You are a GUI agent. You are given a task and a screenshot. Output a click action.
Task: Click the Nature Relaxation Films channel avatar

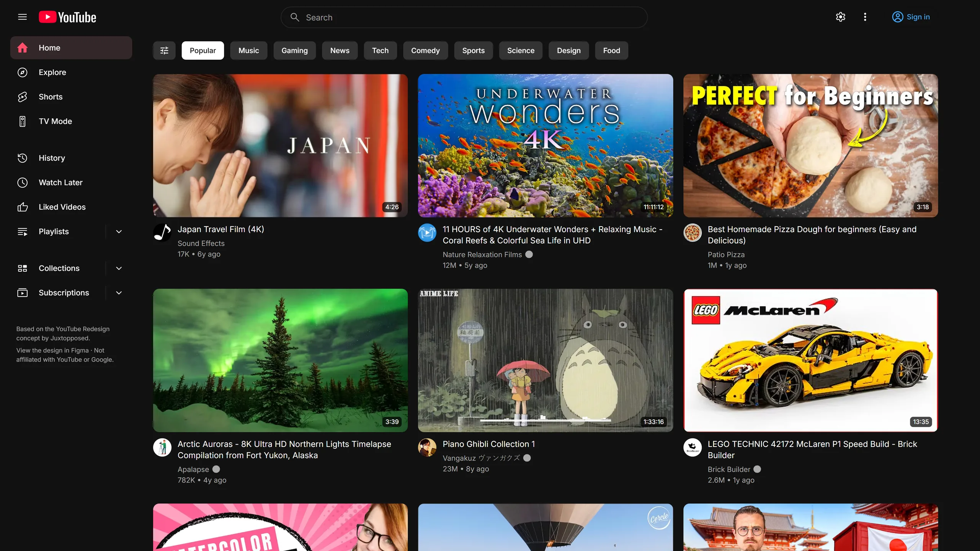pos(427,233)
